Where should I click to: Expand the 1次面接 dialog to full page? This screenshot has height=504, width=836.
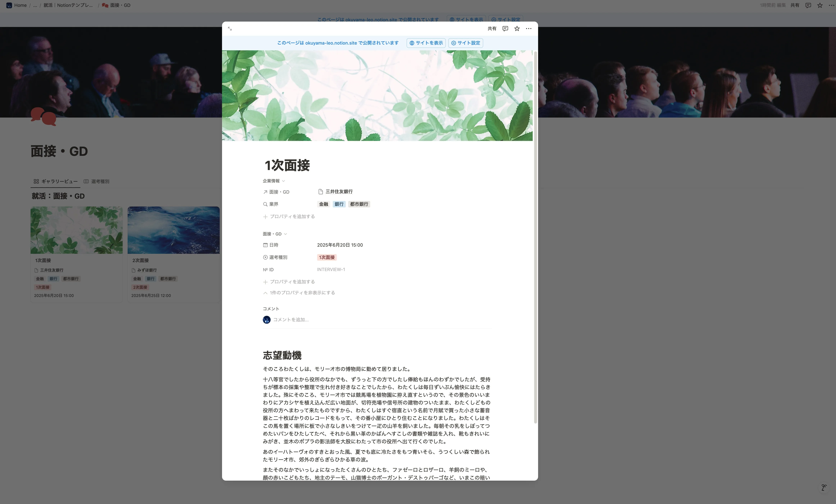pyautogui.click(x=230, y=29)
